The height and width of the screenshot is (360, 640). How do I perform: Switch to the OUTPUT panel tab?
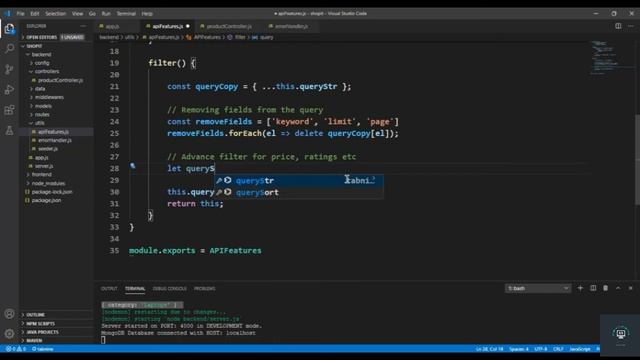109,289
